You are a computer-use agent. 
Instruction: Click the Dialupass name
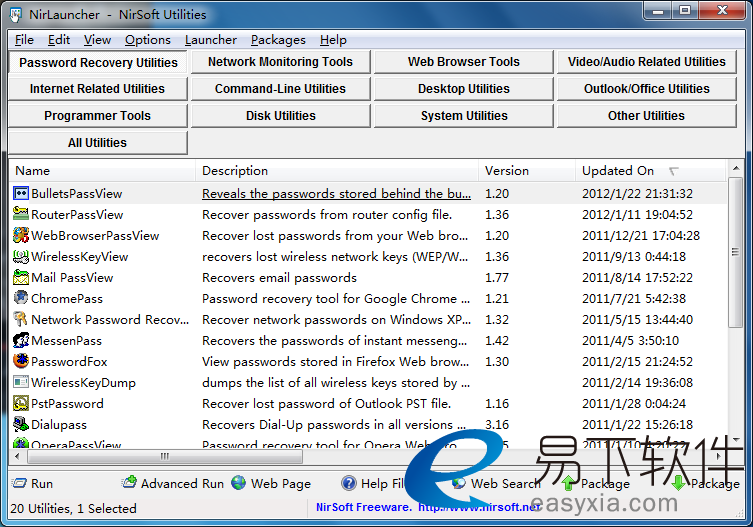[59, 425]
